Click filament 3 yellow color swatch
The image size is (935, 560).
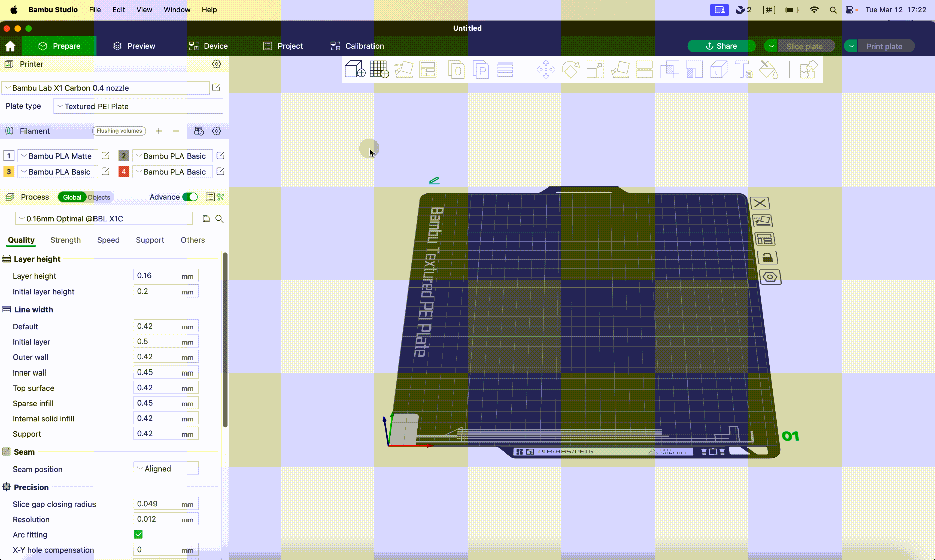9,172
